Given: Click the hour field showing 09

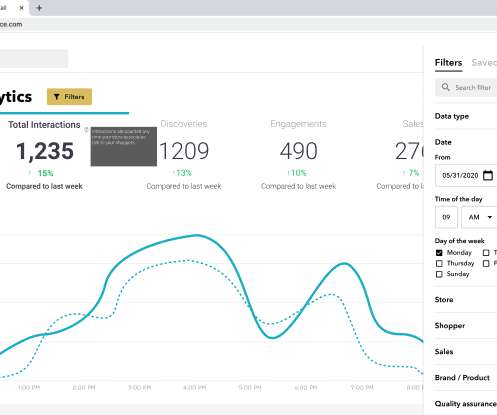Looking at the screenshot, I should (x=446, y=217).
